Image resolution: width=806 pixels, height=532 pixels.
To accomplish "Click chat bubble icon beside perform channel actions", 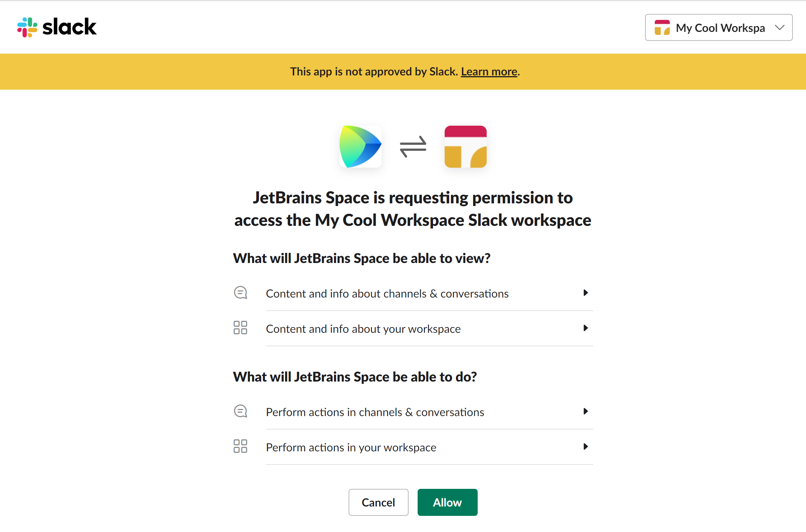I will click(x=241, y=411).
